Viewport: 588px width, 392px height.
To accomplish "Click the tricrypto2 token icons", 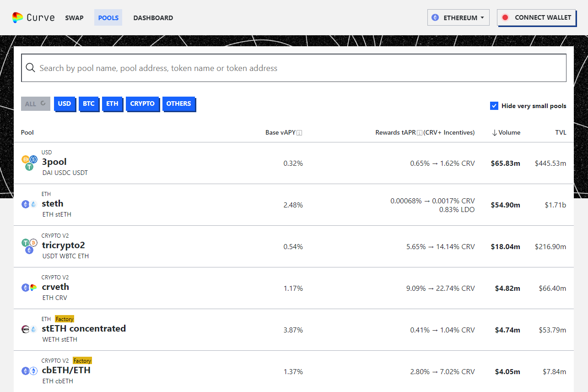I will (29, 246).
